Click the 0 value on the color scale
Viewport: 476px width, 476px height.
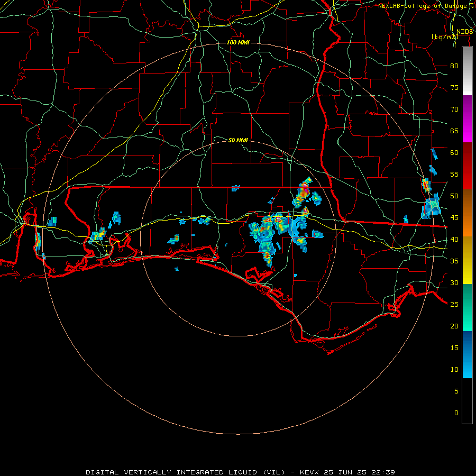point(456,413)
